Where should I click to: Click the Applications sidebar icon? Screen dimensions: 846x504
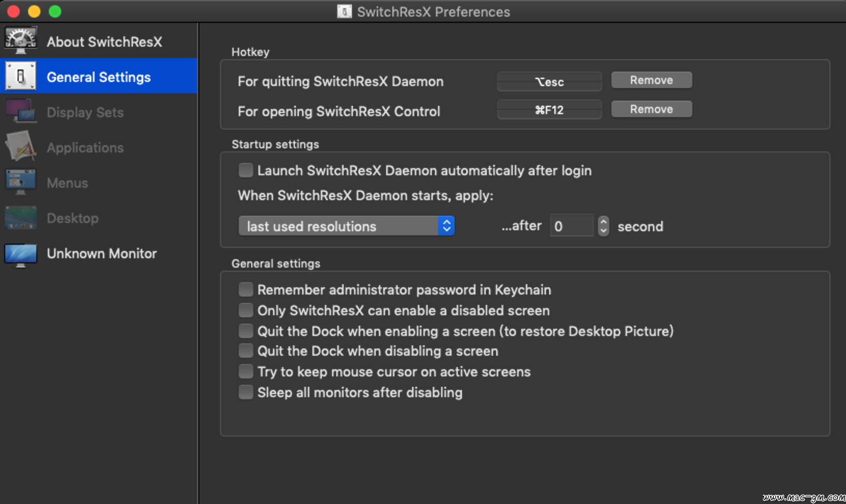[21, 147]
